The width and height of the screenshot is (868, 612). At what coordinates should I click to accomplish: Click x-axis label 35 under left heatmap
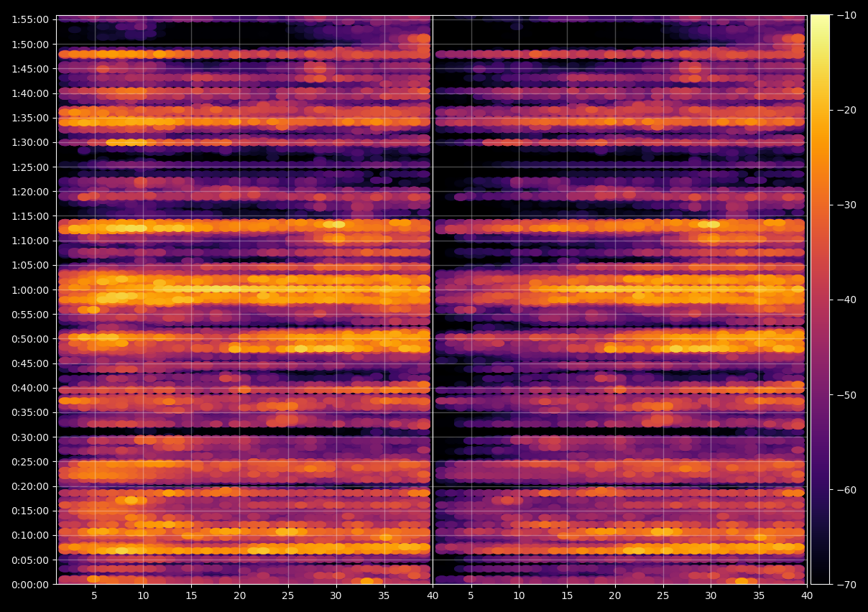pyautogui.click(x=384, y=596)
